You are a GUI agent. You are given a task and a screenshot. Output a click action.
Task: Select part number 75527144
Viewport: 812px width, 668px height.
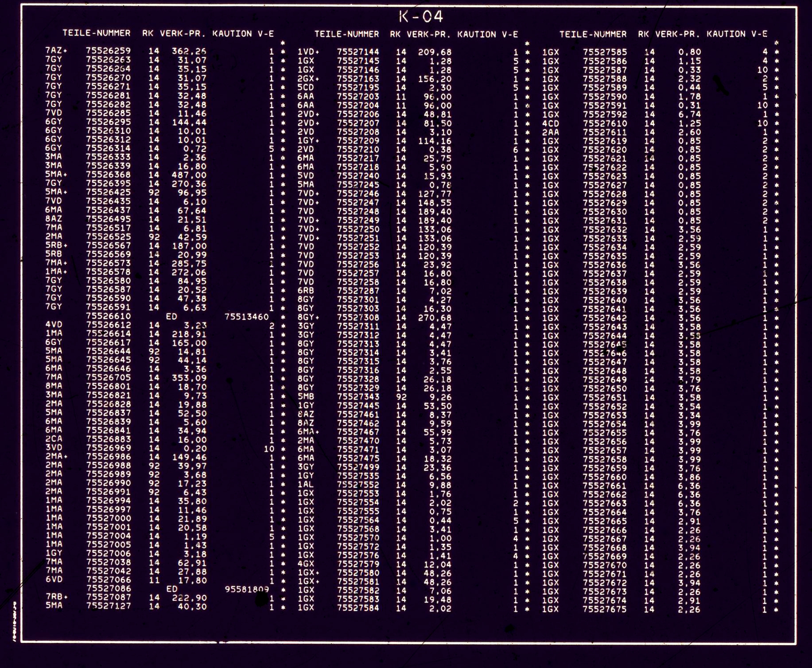tap(358, 52)
